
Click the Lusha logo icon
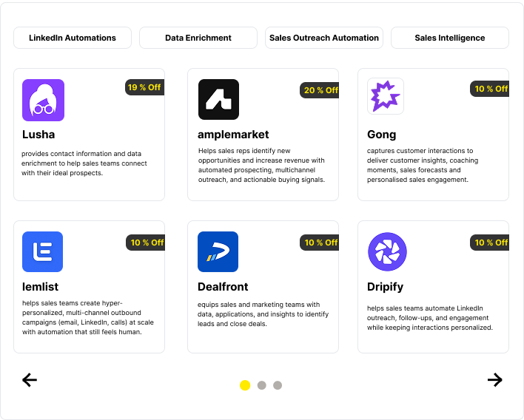(x=43, y=100)
